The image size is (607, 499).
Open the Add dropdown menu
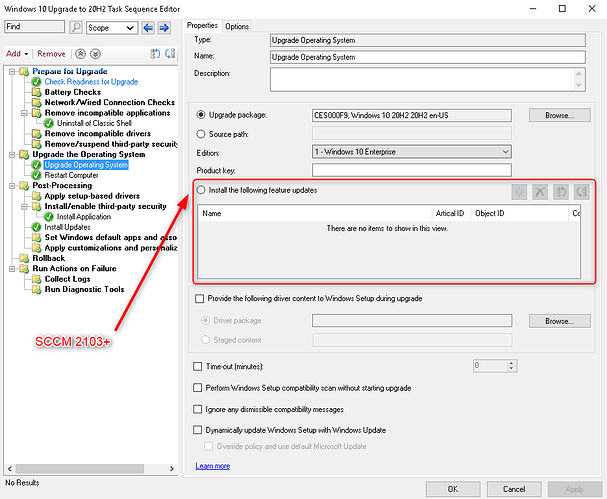click(x=17, y=54)
